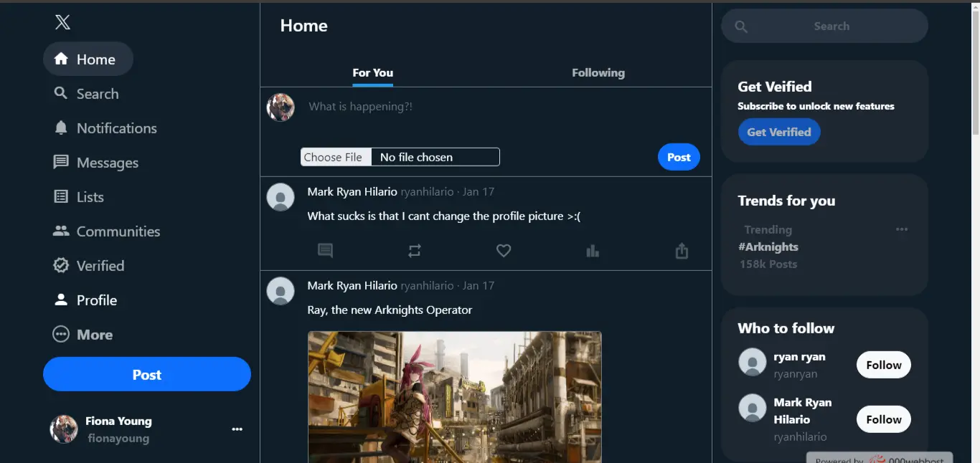Click the Get Verified button
This screenshot has width=980, height=463.
point(778,132)
